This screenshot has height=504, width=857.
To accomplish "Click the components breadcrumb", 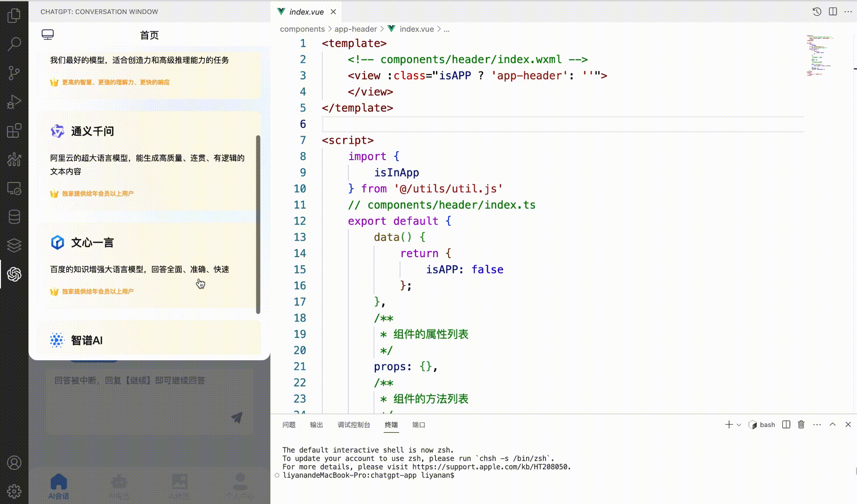I will (302, 29).
